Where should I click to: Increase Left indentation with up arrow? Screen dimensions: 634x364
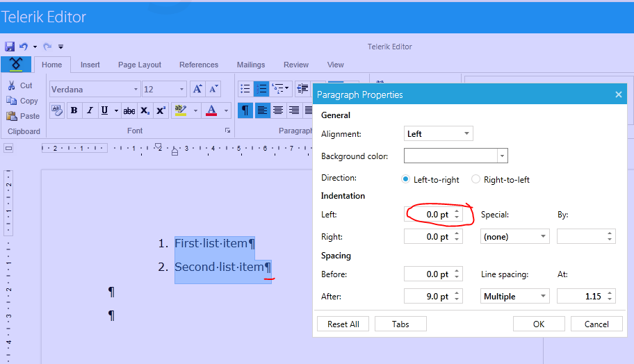click(457, 211)
